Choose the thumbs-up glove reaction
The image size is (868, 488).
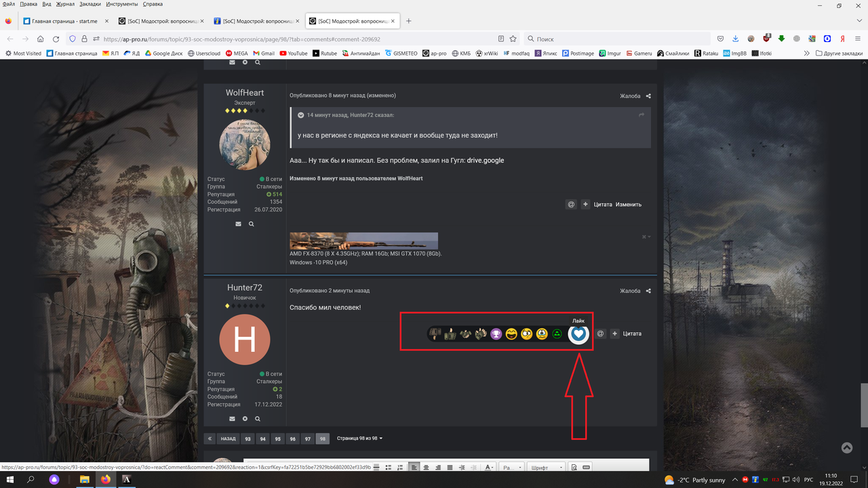point(450,333)
